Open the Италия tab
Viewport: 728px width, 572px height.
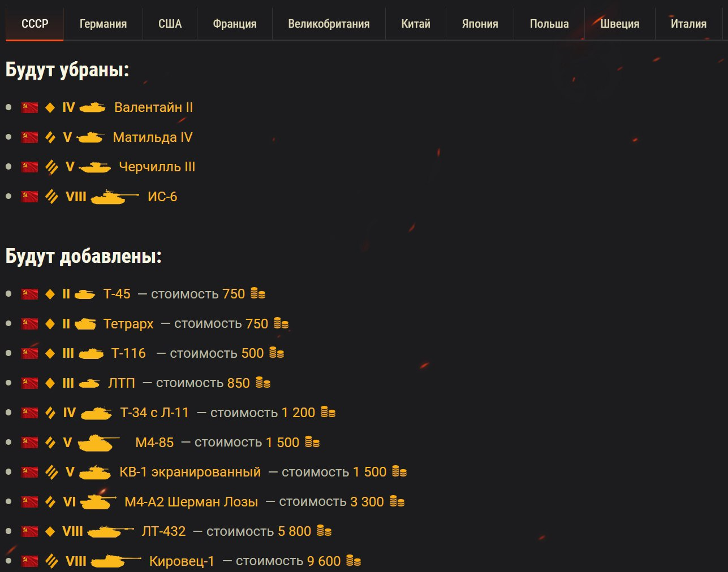[x=688, y=24]
